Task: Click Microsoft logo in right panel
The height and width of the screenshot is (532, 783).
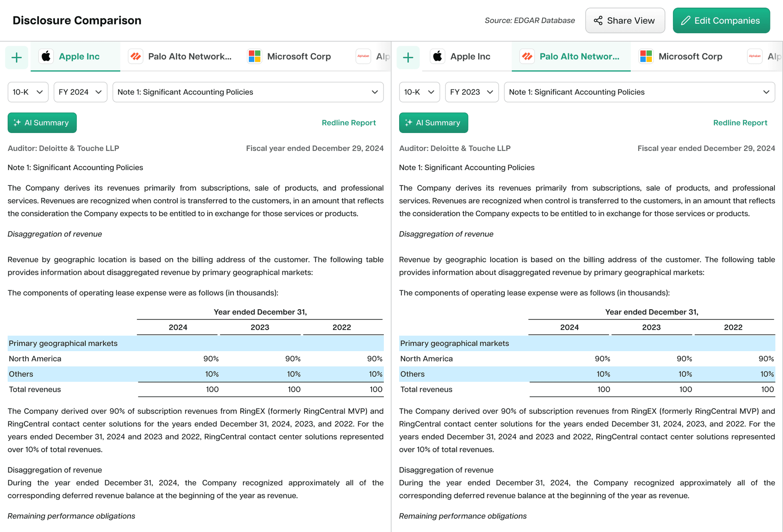Action: click(646, 57)
